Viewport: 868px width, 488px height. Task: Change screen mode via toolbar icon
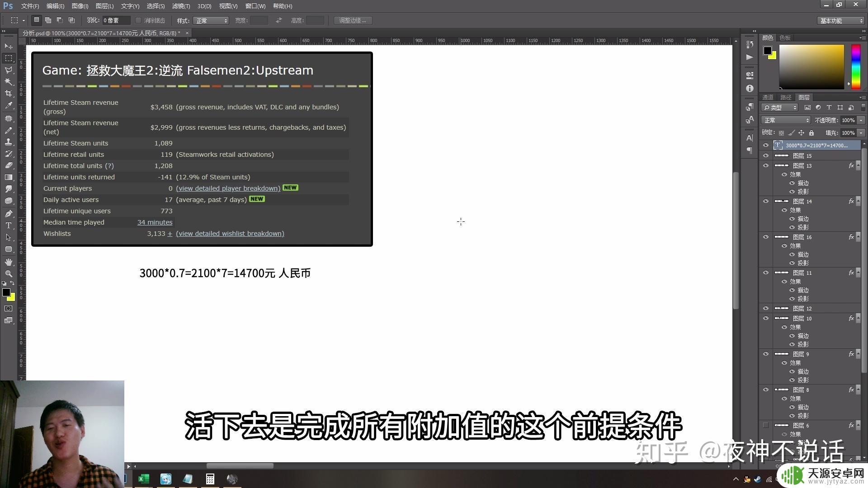9,320
